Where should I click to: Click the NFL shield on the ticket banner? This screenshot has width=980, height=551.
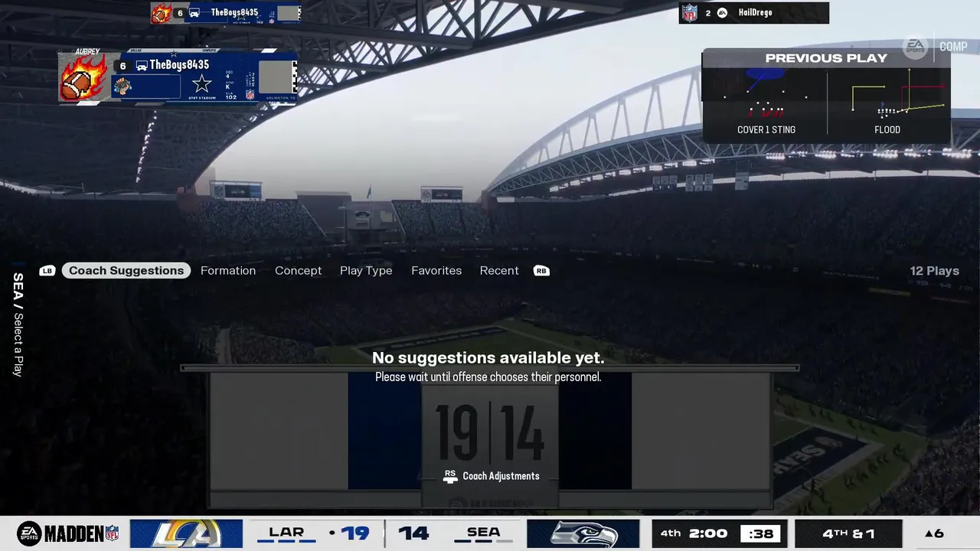250,95
